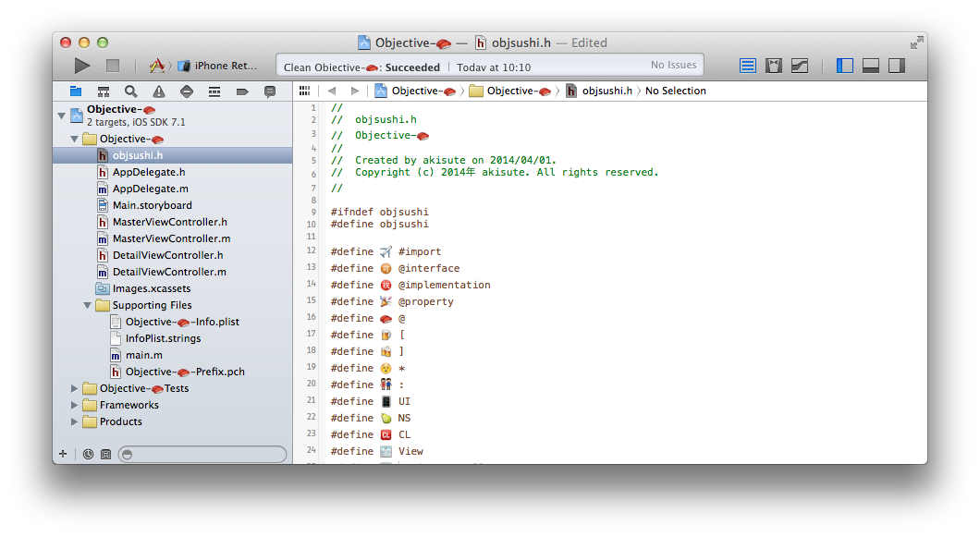Toggle the bottom Debug area
980x537 pixels.
870,66
